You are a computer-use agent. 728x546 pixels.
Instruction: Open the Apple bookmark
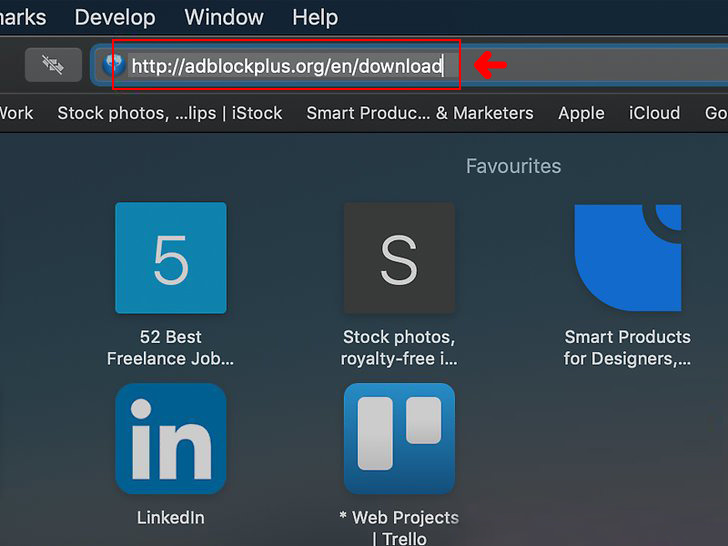tap(581, 113)
